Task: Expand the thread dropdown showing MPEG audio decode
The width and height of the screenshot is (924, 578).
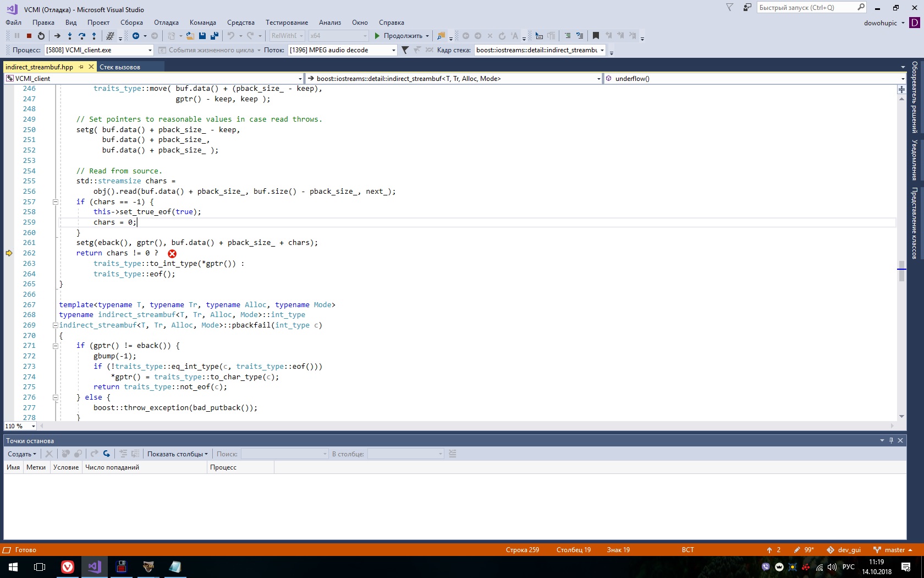Action: click(393, 50)
